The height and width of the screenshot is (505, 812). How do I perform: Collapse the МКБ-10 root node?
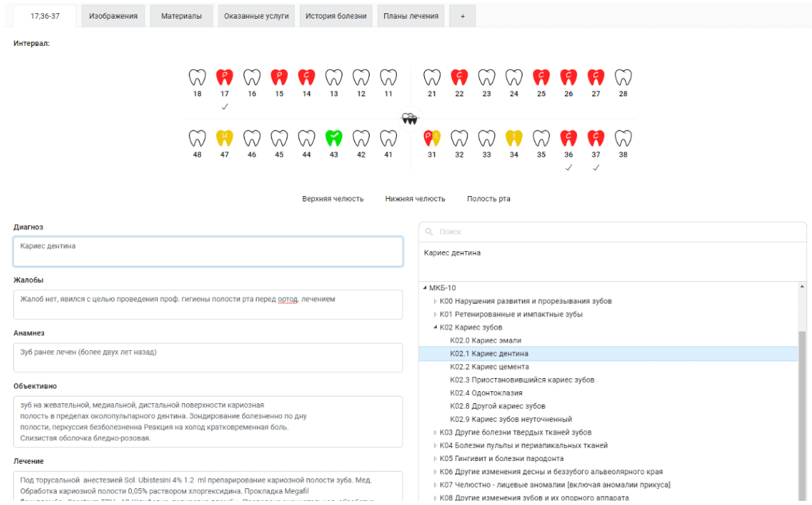(x=426, y=287)
